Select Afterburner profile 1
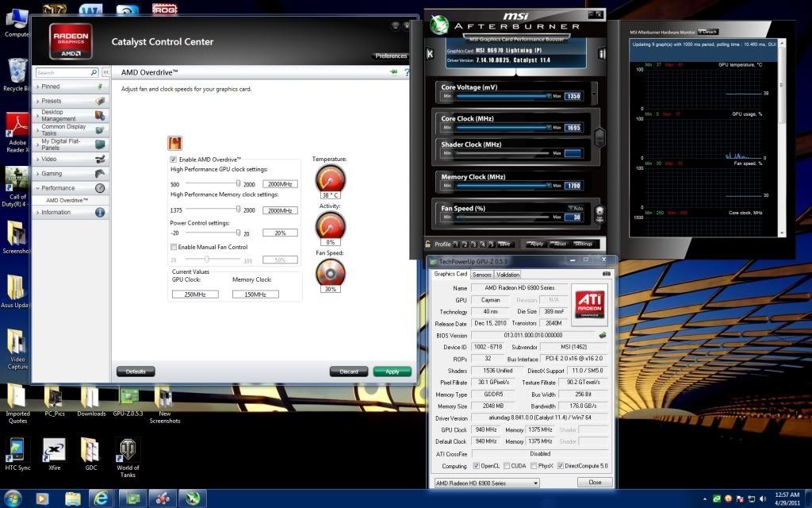The width and height of the screenshot is (812, 508). [x=456, y=244]
